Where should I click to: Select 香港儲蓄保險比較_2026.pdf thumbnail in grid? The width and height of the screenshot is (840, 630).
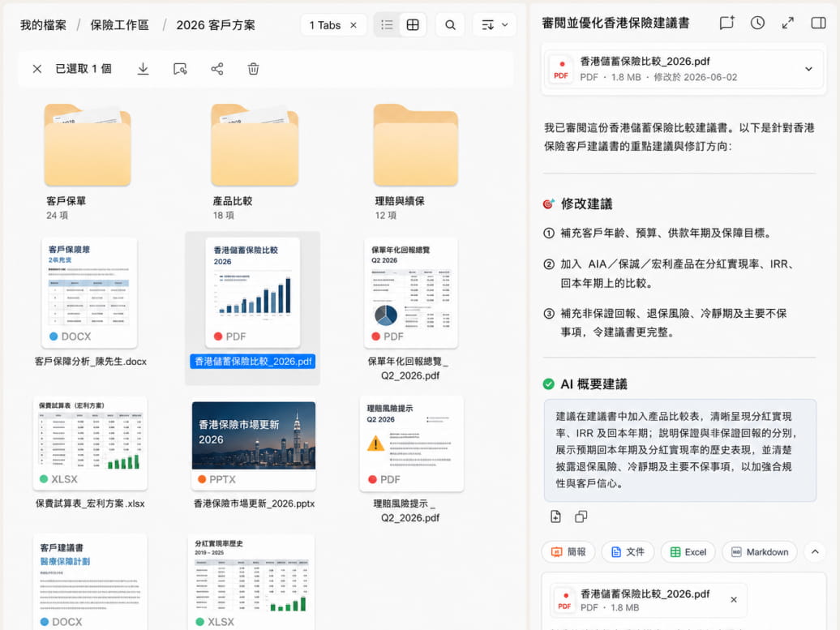click(253, 293)
